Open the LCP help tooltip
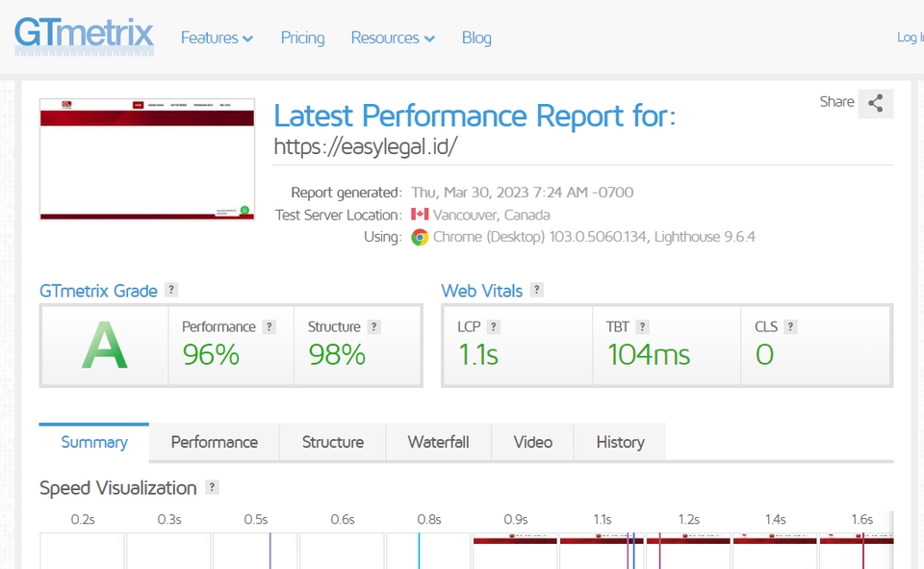 (x=493, y=325)
